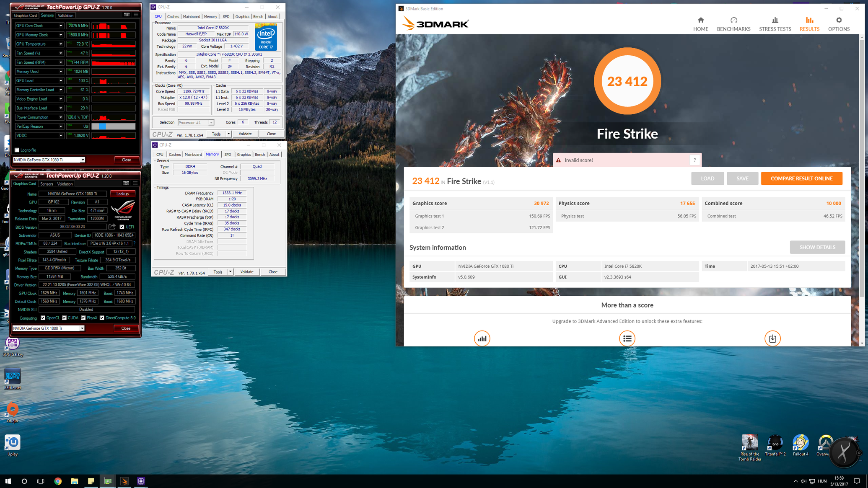Toggle the PhysX computing checkbox
Screen dimensions: 868x488
(83, 318)
